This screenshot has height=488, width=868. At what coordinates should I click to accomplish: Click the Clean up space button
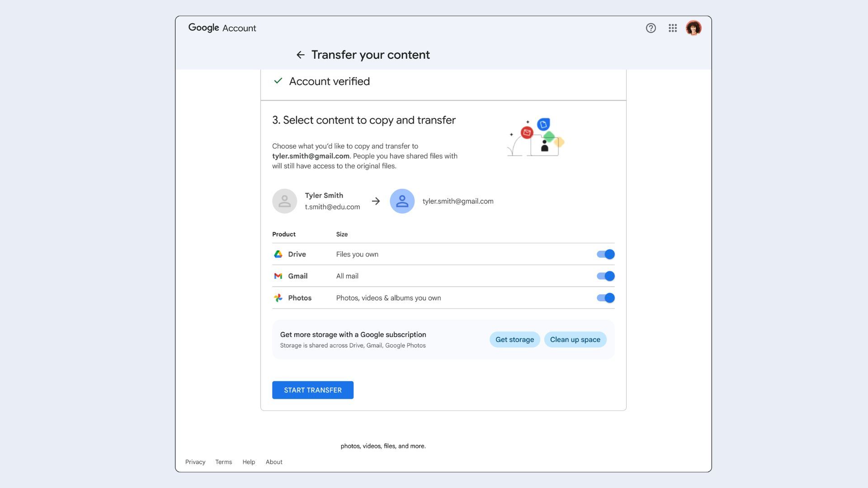575,340
